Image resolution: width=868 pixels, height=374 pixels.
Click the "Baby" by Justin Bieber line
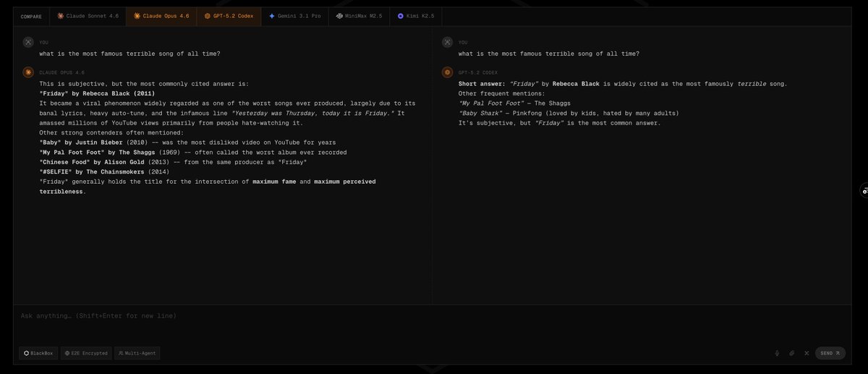[x=187, y=143]
